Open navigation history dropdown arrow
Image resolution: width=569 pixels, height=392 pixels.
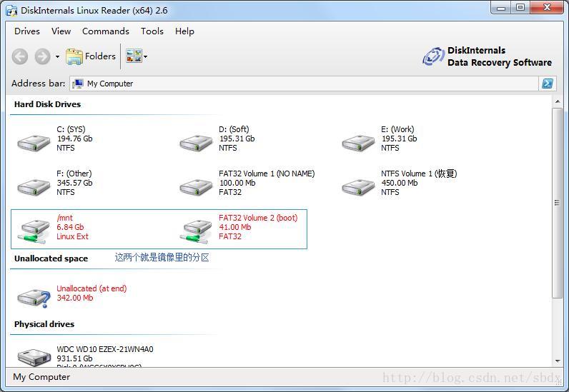pos(57,56)
